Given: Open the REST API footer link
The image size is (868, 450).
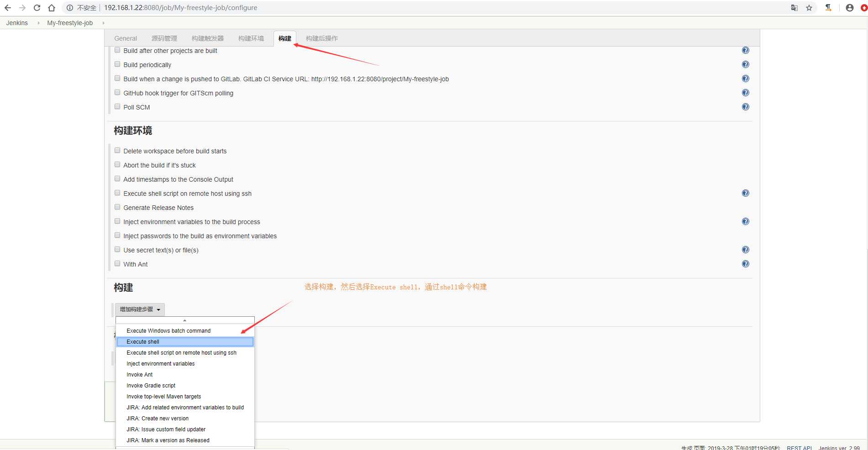Looking at the screenshot, I should [799, 448].
